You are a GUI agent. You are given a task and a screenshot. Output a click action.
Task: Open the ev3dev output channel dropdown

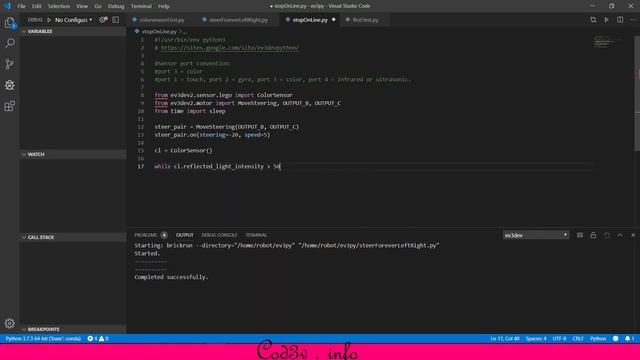[x=536, y=235]
